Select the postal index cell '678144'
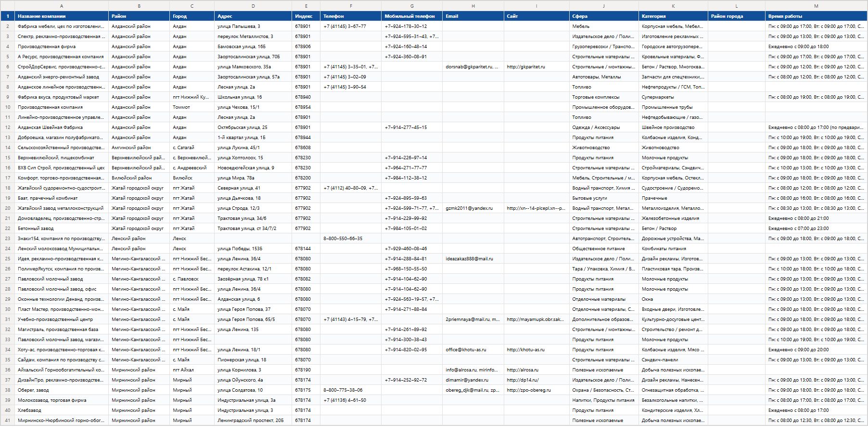Image resolution: width=868 pixels, height=434 pixels. [x=306, y=249]
